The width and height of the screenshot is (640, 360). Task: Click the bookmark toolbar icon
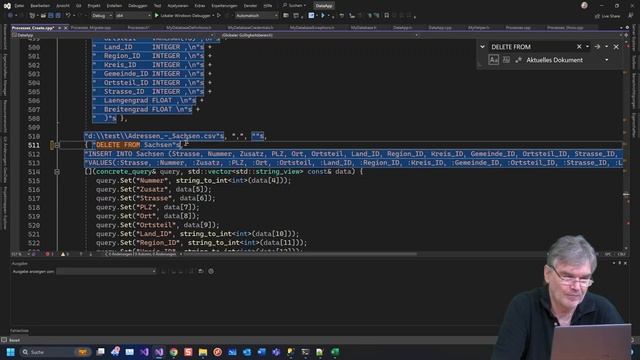(387, 16)
